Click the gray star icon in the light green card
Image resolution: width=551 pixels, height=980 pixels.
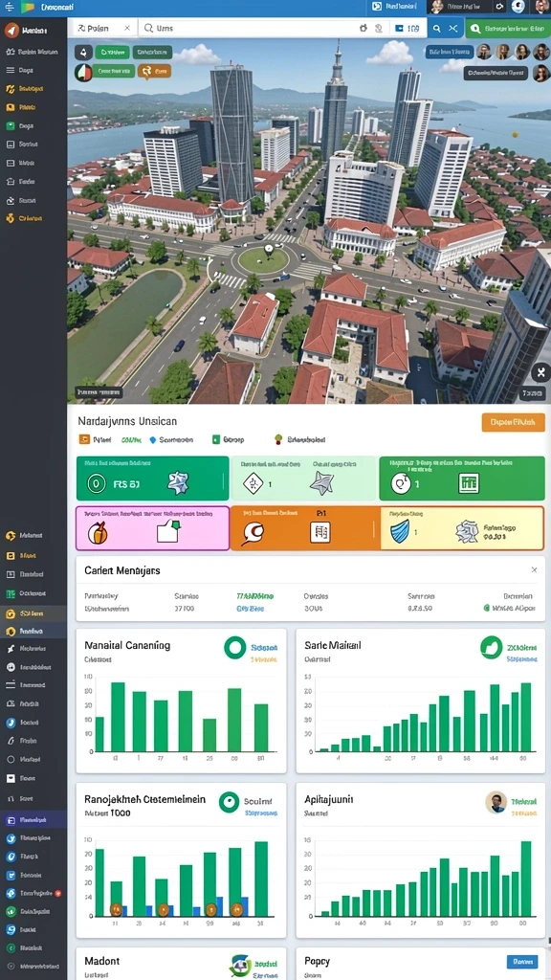coord(321,483)
